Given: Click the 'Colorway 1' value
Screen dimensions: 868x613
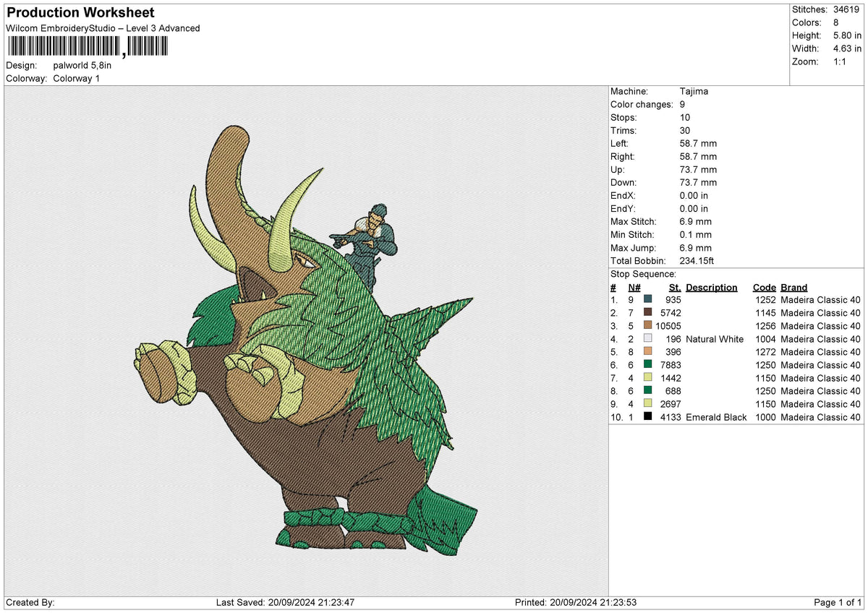Looking at the screenshot, I should click(x=77, y=78).
